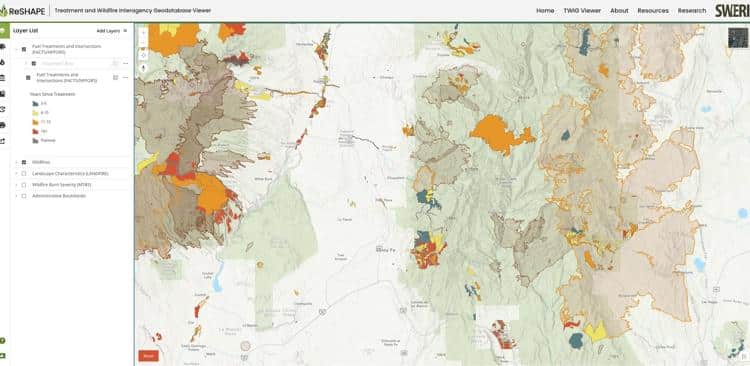The height and width of the screenshot is (366, 750).
Task: Reset map orientation with the compass button
Action: pos(143,67)
